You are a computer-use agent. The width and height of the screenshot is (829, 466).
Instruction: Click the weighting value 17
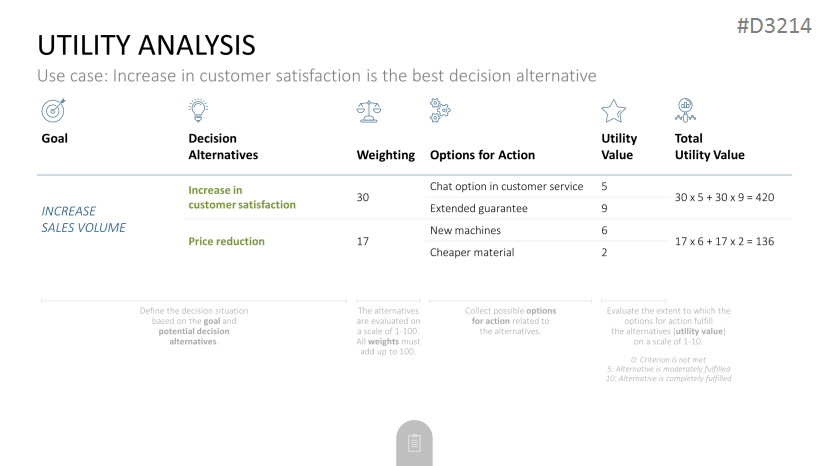363,241
